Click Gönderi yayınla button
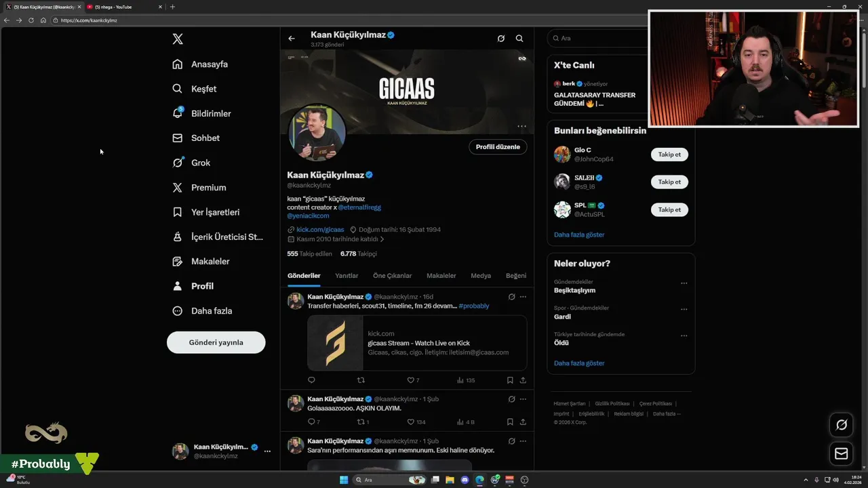This screenshot has height=488, width=868. pos(216,342)
